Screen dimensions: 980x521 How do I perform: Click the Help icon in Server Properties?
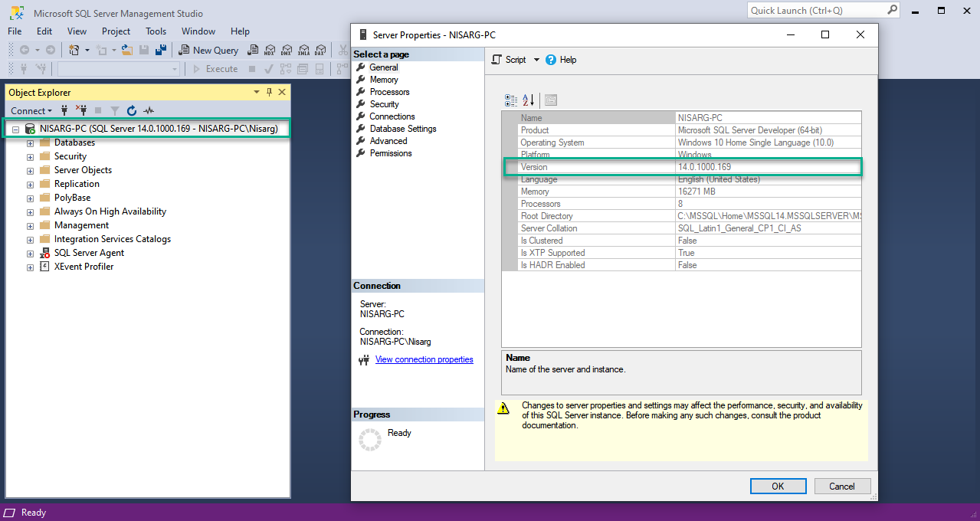(551, 60)
